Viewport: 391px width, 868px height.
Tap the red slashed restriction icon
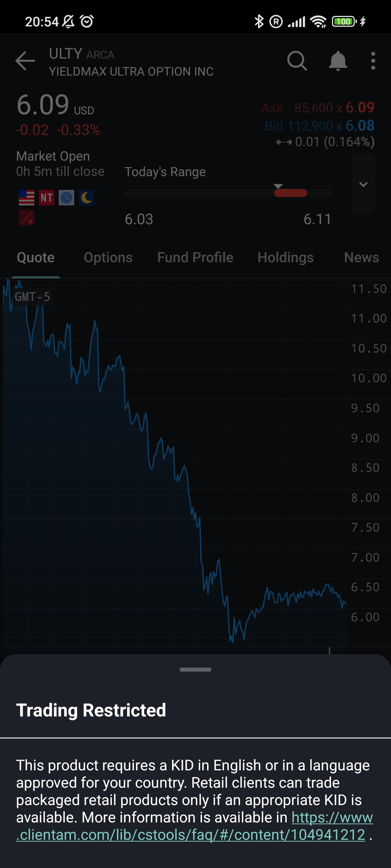[x=26, y=218]
